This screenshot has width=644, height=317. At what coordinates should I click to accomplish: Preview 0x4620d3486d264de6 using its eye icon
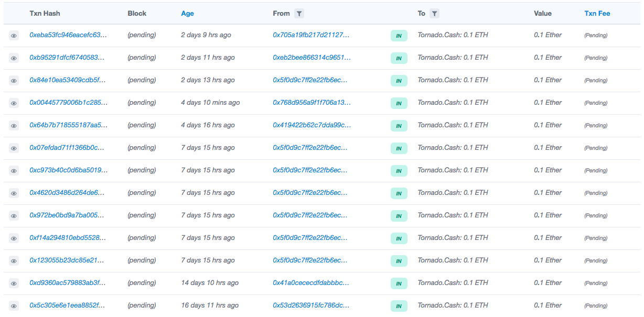pyautogui.click(x=14, y=193)
